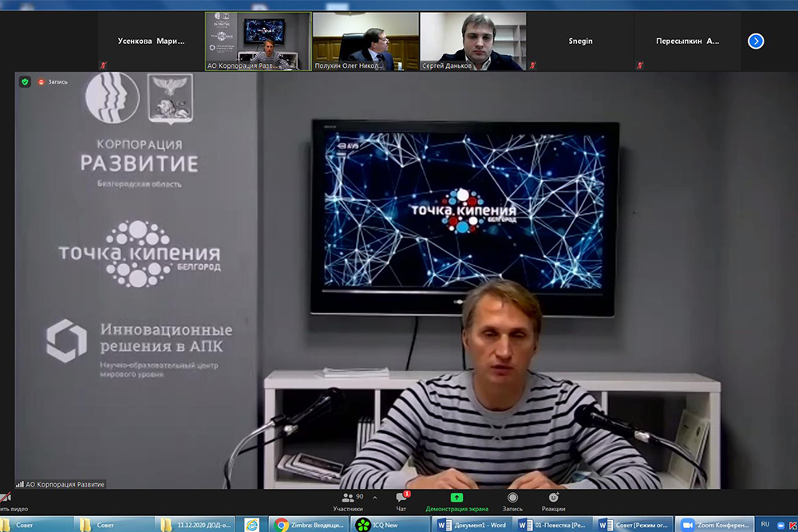Switch to 01-Повестка Word document

(553, 524)
